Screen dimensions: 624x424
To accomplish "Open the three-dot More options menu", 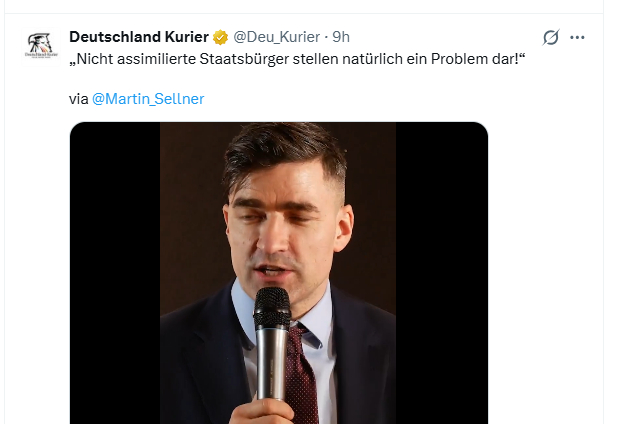I will click(x=577, y=38).
